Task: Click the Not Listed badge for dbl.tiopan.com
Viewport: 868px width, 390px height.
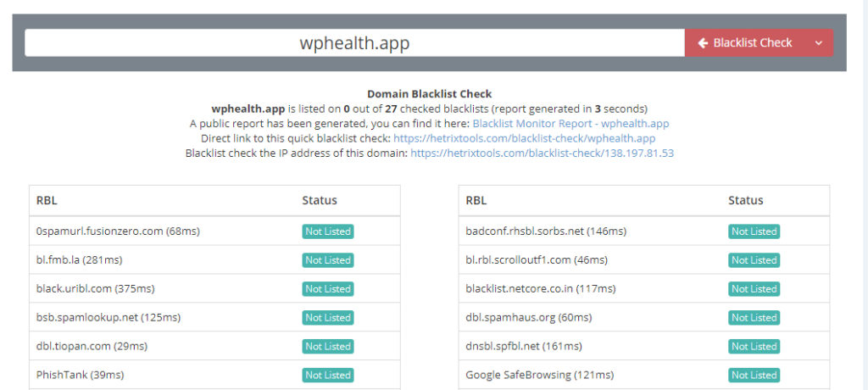Action: [328, 347]
